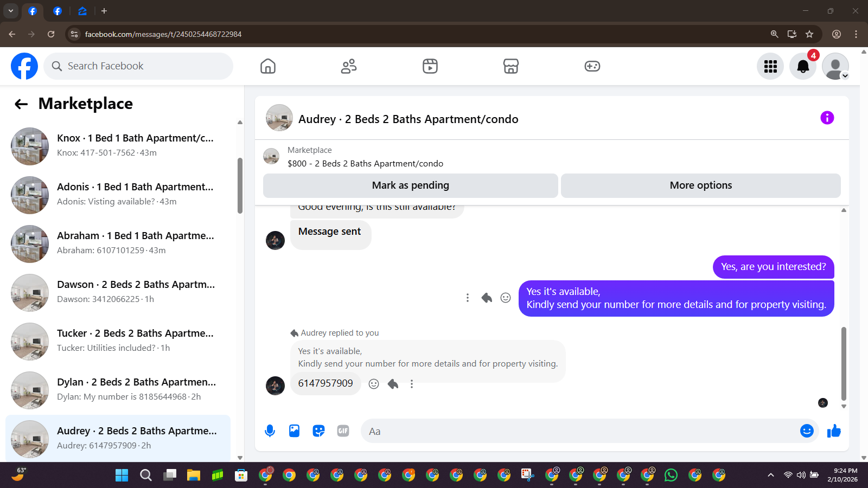The image size is (868, 488).
Task: Open the conversation information icon
Action: click(827, 118)
